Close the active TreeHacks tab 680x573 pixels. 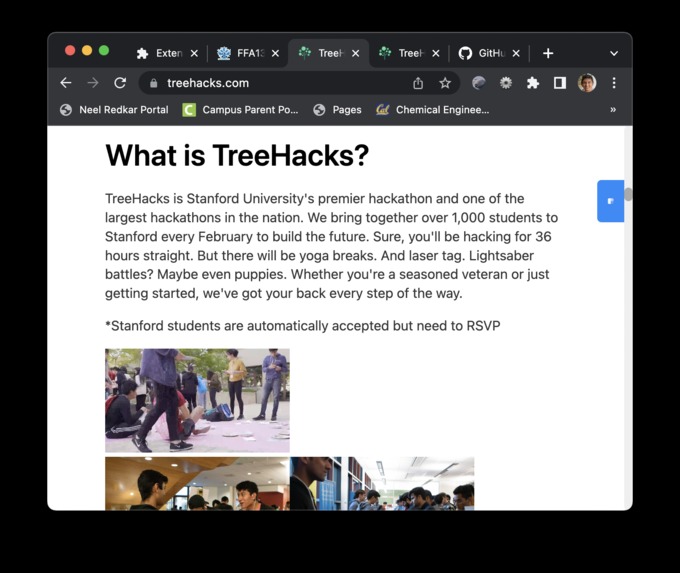tap(356, 53)
